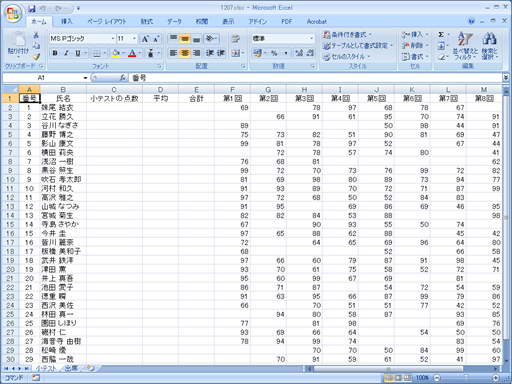Viewport: 512px width, 384px height.
Task: Click the cut scissors icon
Action: click(36, 35)
